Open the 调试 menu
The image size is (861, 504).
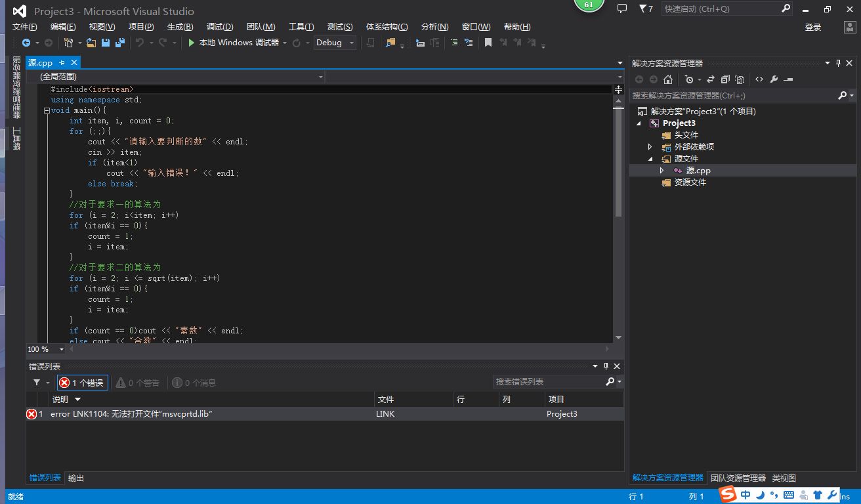(220, 26)
